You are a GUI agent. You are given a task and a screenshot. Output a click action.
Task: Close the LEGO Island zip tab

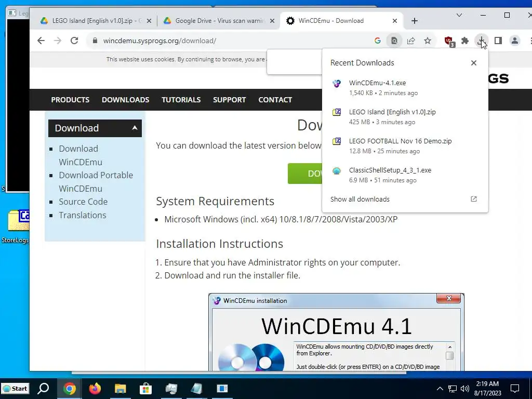149,21
